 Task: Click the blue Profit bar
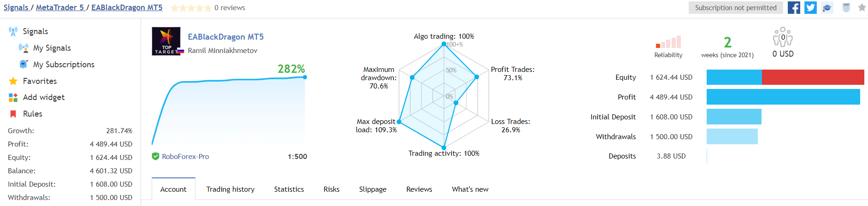coord(783,97)
